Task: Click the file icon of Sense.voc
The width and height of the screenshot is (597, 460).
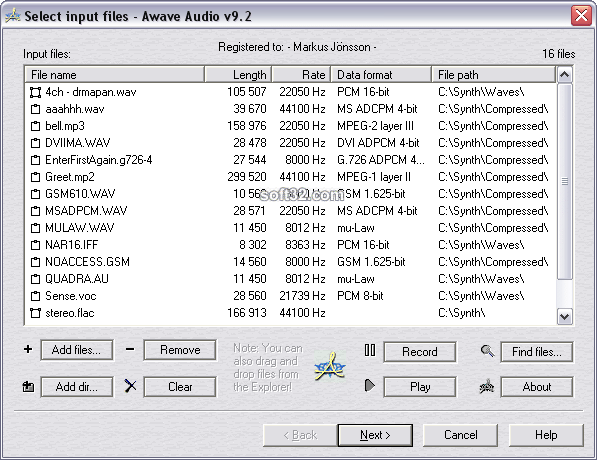Action: [x=35, y=296]
